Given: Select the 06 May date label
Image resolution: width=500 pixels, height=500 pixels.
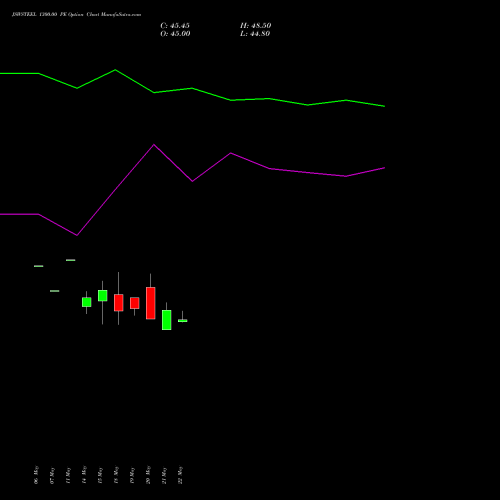Looking at the screenshot, I should pyautogui.click(x=36, y=475).
